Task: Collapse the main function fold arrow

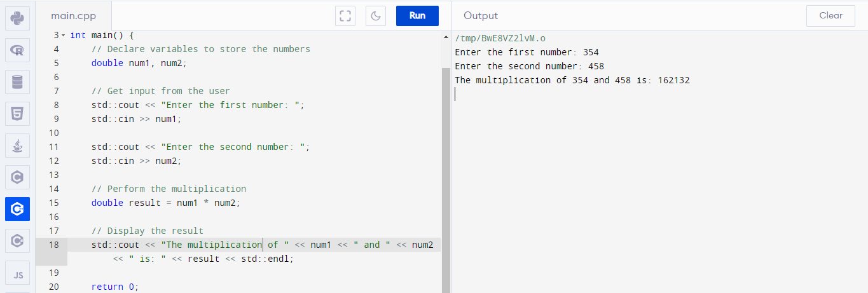Action: click(64, 35)
